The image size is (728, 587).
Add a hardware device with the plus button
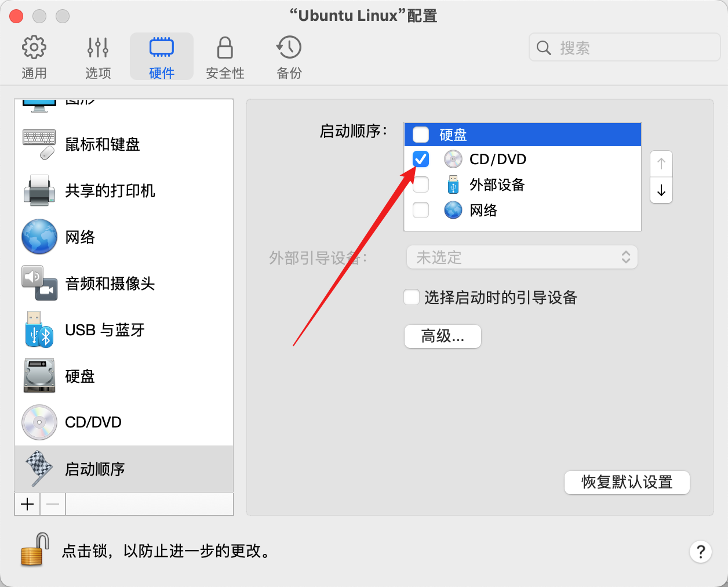27,504
